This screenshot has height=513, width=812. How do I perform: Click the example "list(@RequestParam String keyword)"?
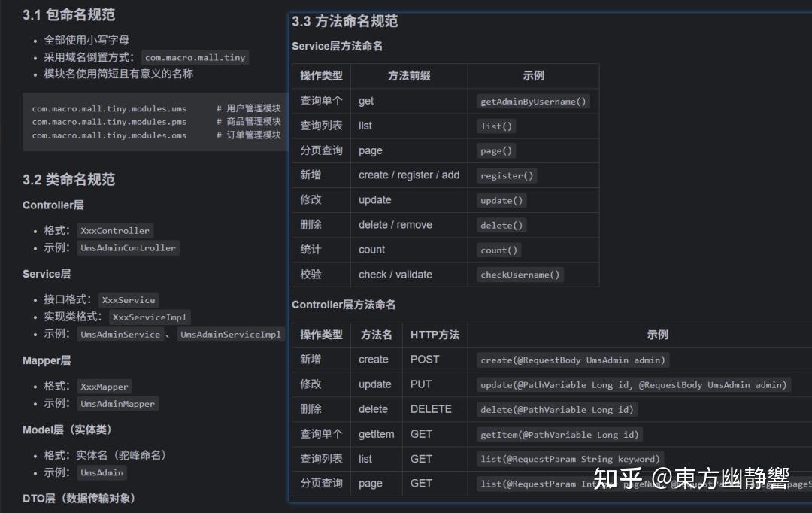(570, 459)
